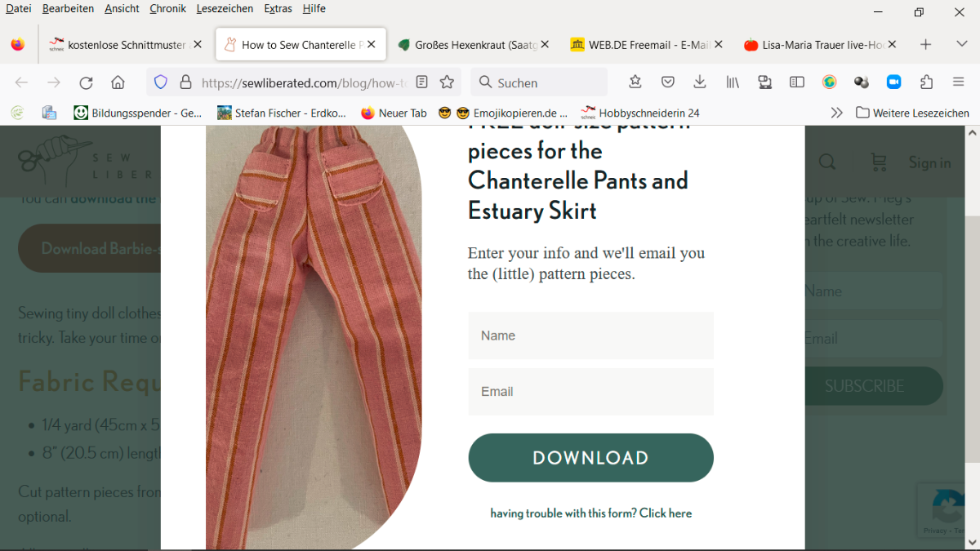Open the Pocket save icon
980x551 pixels.
pos(667,82)
